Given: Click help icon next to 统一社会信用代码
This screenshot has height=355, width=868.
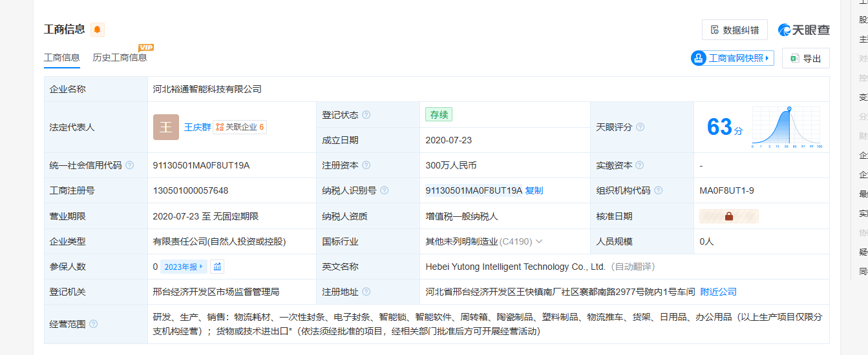Looking at the screenshot, I should coord(129,165).
